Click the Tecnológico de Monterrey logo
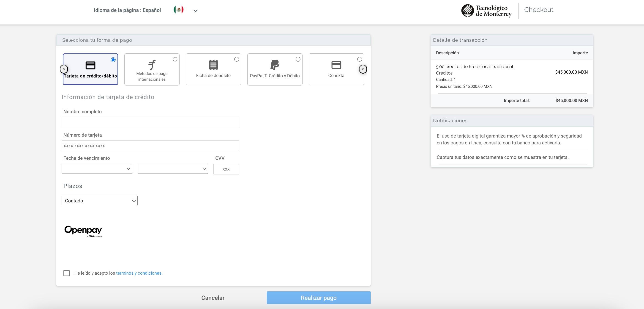 [486, 11]
